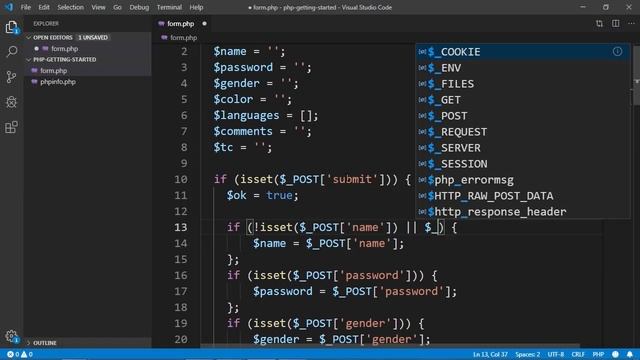Viewport: 640px width, 360px height.
Task: Open the Help menu
Action: [196, 7]
